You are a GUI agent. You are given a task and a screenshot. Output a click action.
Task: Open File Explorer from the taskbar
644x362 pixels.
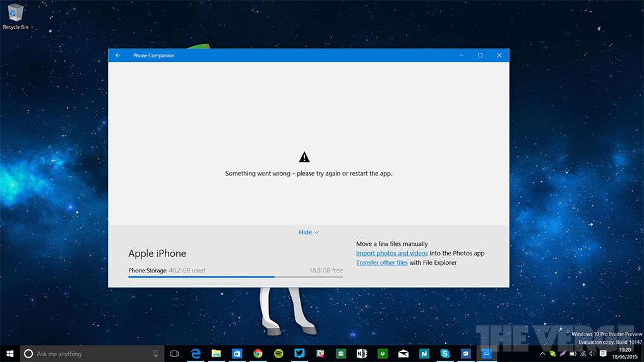[216, 353]
